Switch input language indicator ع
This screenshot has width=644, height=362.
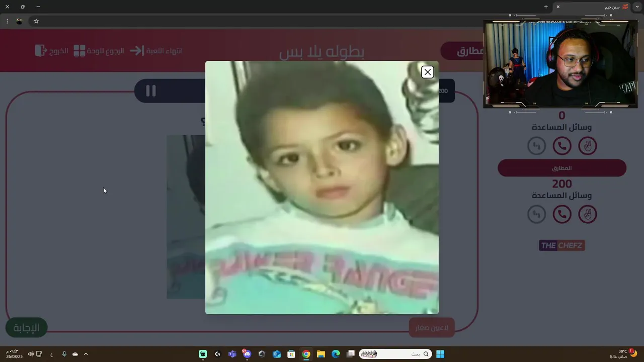click(51, 354)
